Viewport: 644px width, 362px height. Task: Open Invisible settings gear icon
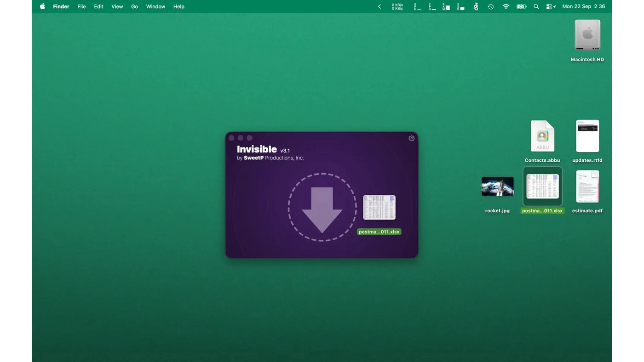point(412,138)
